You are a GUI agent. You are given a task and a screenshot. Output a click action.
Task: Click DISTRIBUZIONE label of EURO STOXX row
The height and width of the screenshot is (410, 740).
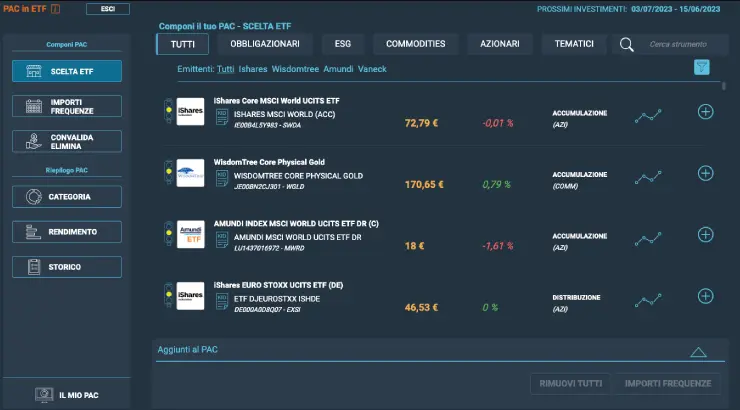click(576, 298)
